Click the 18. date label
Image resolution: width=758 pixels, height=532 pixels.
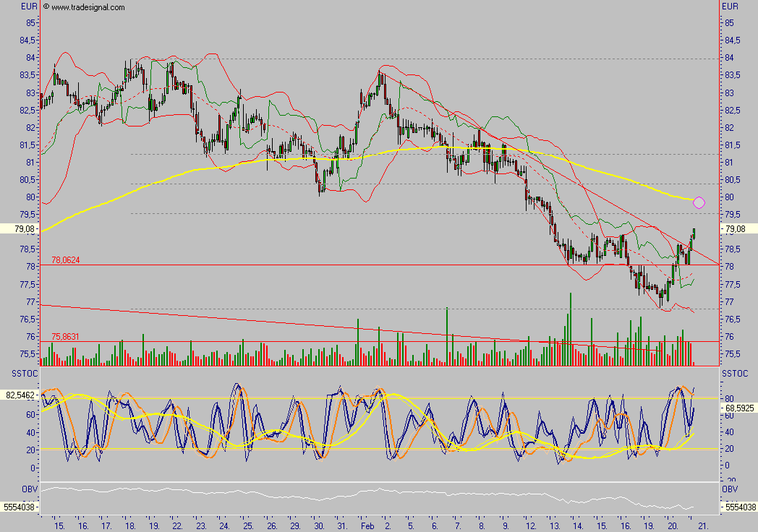point(129,525)
